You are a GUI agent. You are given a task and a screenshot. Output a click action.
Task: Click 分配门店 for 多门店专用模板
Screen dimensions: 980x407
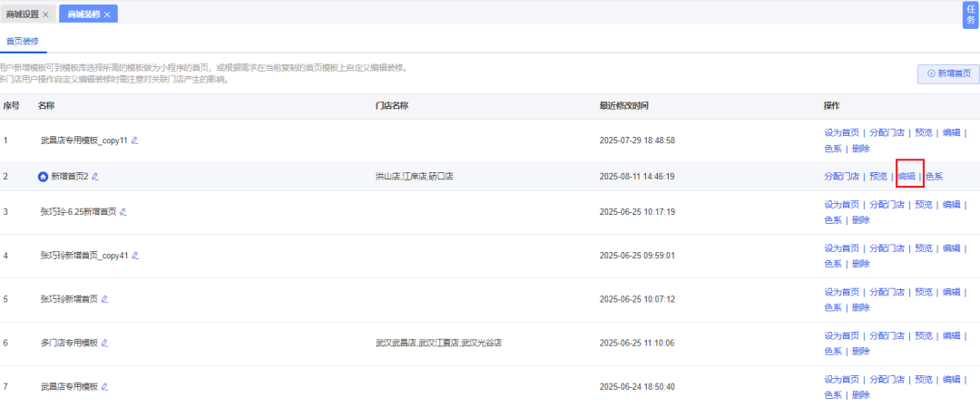(887, 335)
